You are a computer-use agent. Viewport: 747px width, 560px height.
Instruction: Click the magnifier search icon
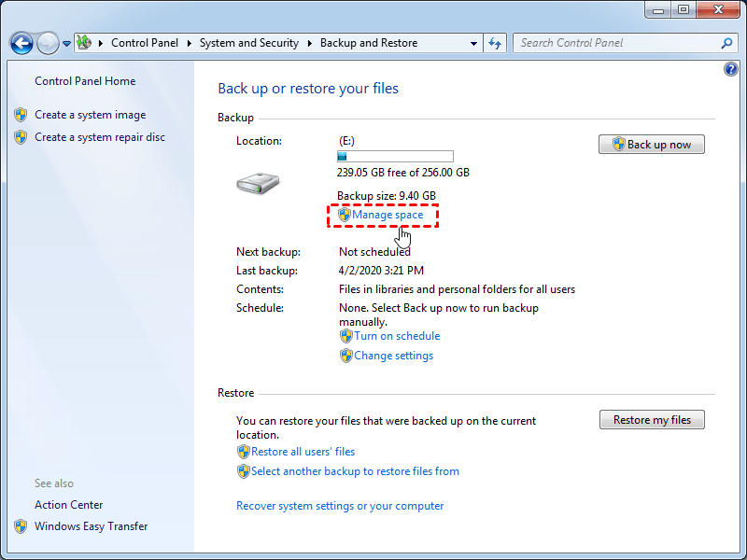[726, 43]
